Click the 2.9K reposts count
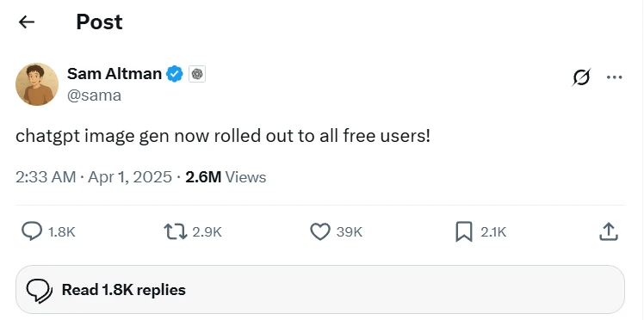Image resolution: width=644 pixels, height=320 pixels. point(207,232)
